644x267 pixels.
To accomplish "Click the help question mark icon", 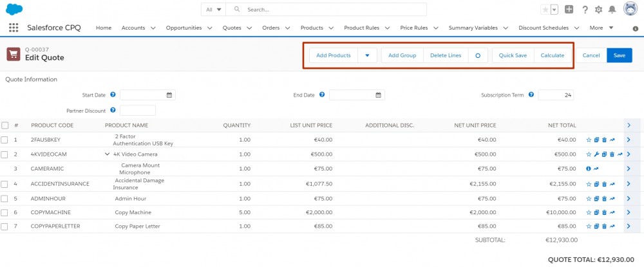I will 585,10.
